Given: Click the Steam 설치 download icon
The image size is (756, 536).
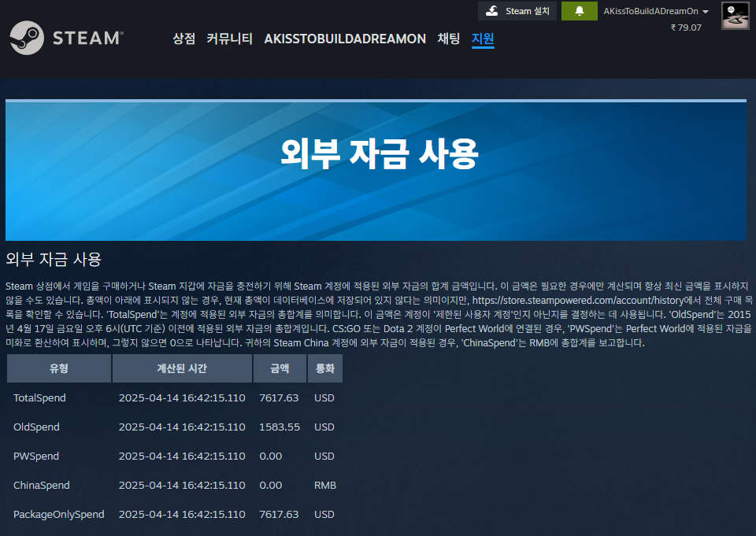Looking at the screenshot, I should point(491,11).
